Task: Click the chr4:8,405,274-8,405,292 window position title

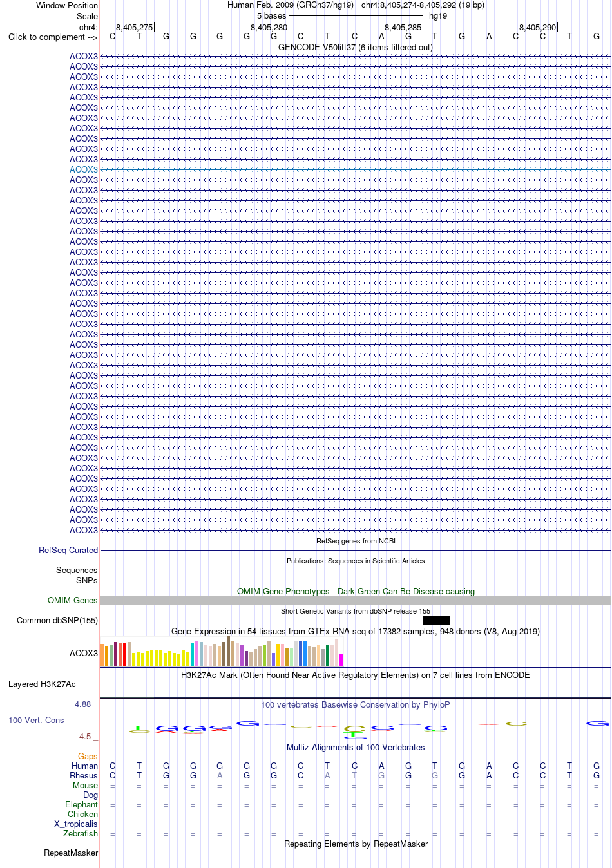Action: coord(423,5)
